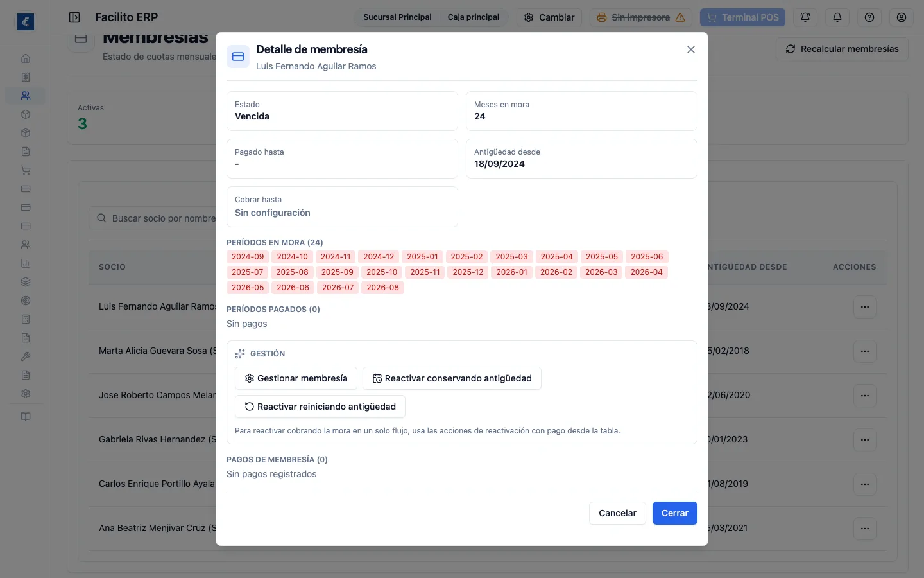Screen dimensions: 924x578
Task: Open the user account profile icon
Action: pyautogui.click(x=902, y=17)
